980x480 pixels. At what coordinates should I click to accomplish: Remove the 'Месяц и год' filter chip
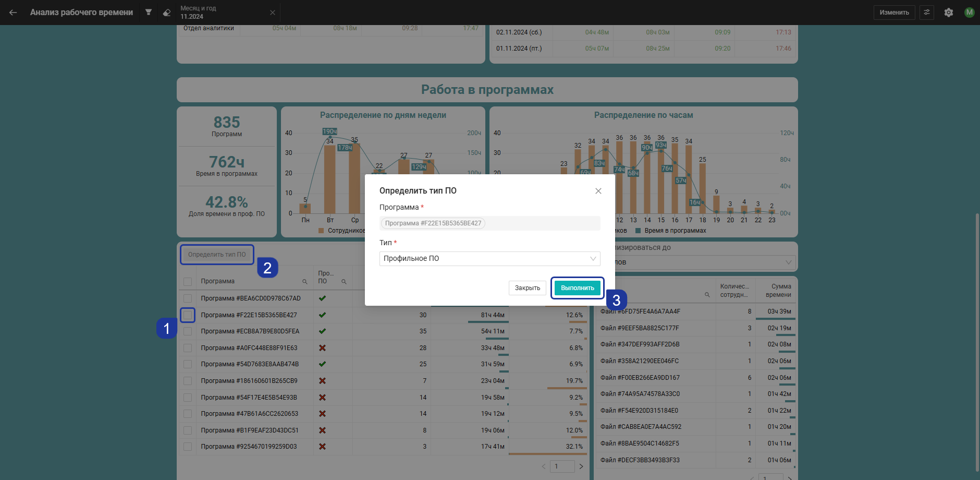(x=273, y=13)
